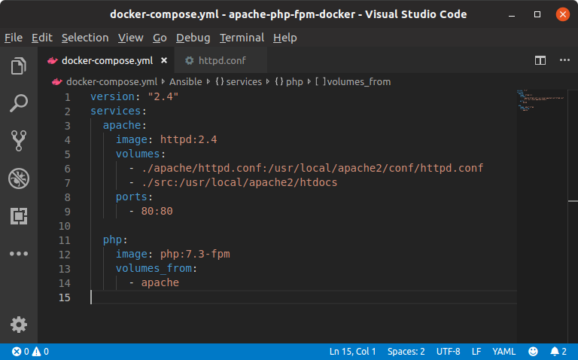Click the 'php' key on line 11
Screen dimensions: 578x360
tap(112, 240)
